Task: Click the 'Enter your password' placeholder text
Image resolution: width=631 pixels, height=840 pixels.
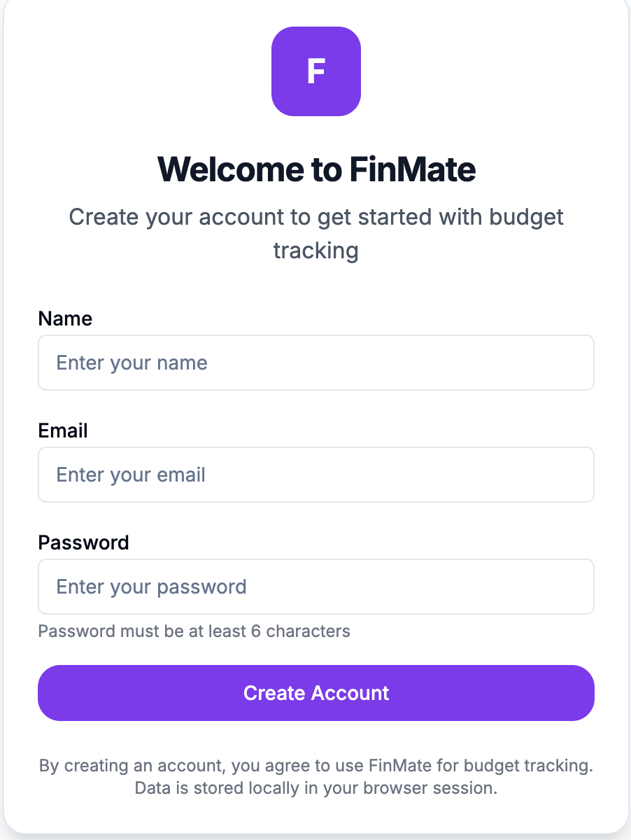Action: (x=152, y=587)
